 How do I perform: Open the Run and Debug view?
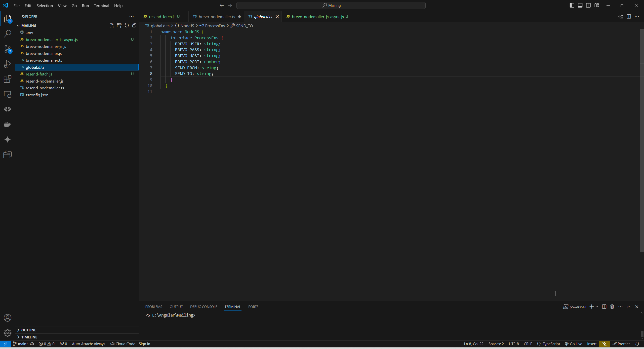point(8,64)
